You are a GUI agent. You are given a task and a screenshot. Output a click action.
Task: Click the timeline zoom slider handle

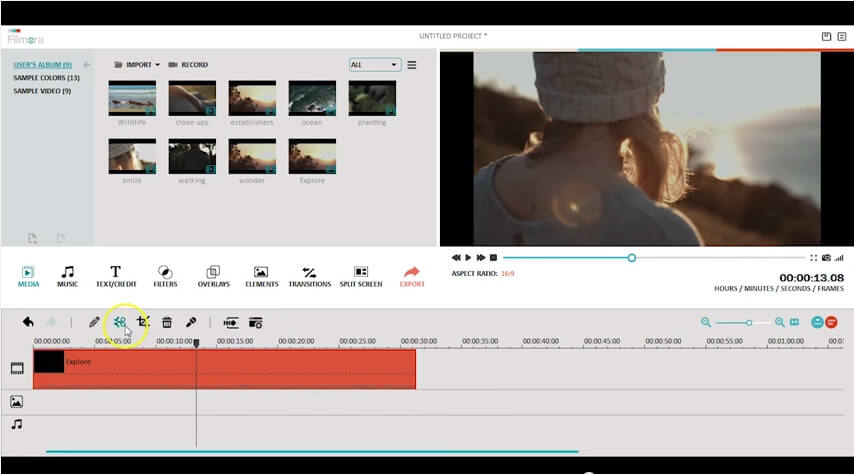(x=749, y=323)
